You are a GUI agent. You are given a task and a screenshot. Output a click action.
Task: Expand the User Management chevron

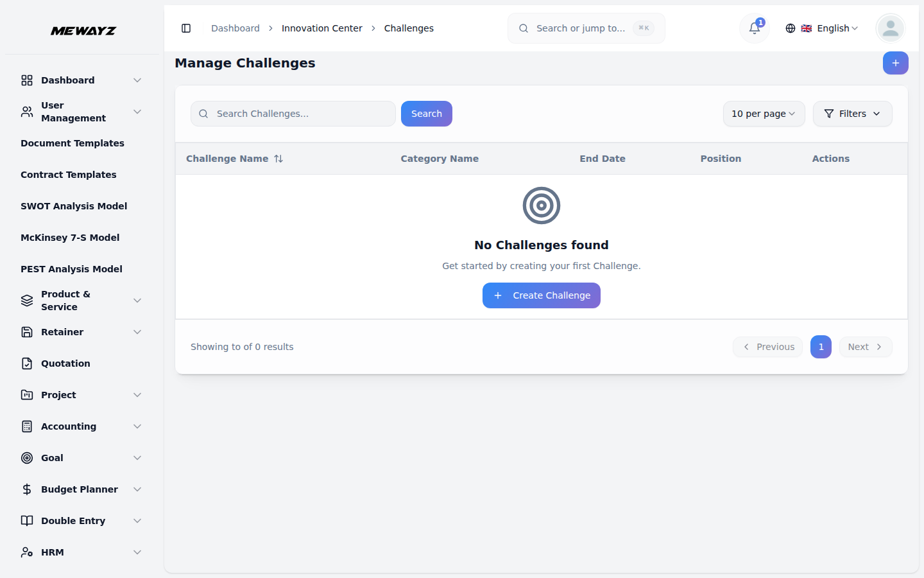pos(137,112)
